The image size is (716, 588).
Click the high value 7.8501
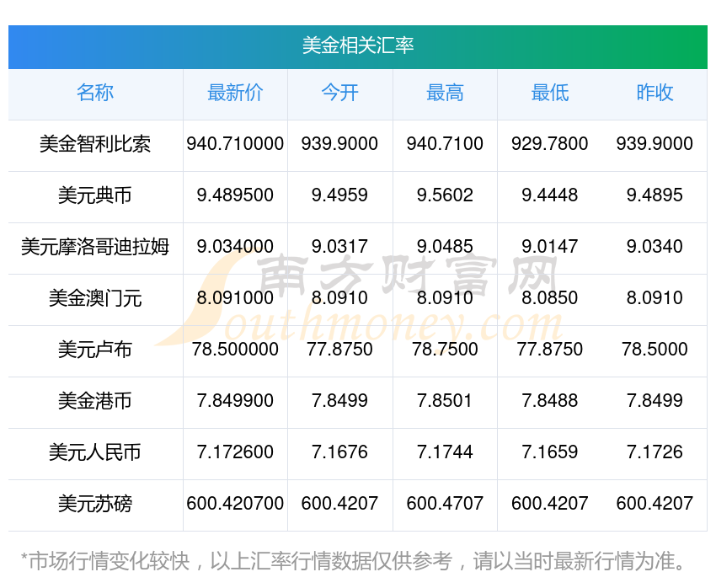tap(445, 401)
